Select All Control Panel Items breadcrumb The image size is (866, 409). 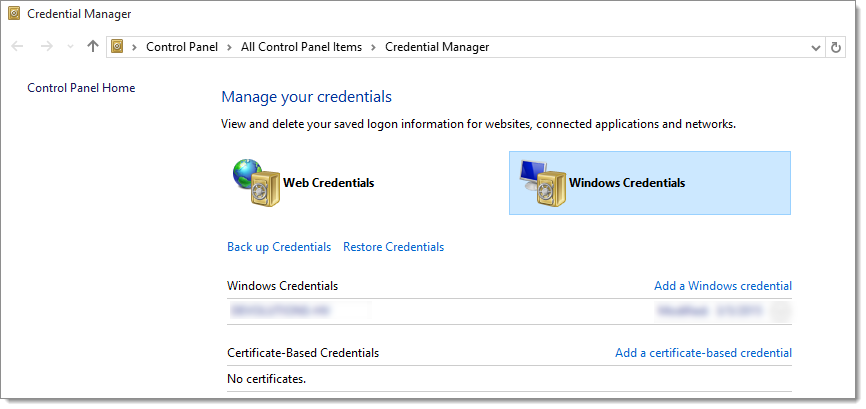pos(301,47)
